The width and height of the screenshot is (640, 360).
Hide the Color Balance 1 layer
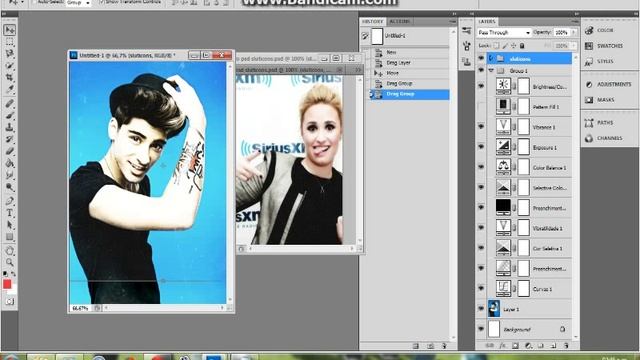[481, 167]
